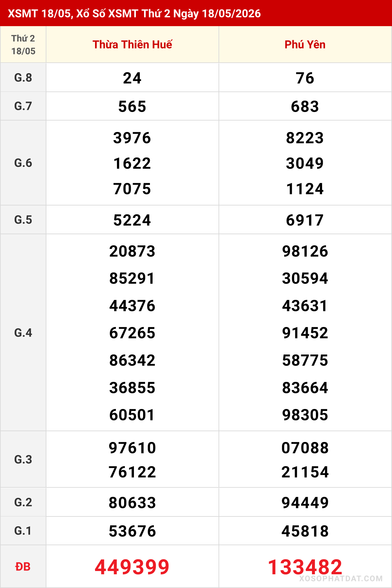The image size is (392, 588).
Task: Select the G.8 row label
Action: (x=23, y=78)
